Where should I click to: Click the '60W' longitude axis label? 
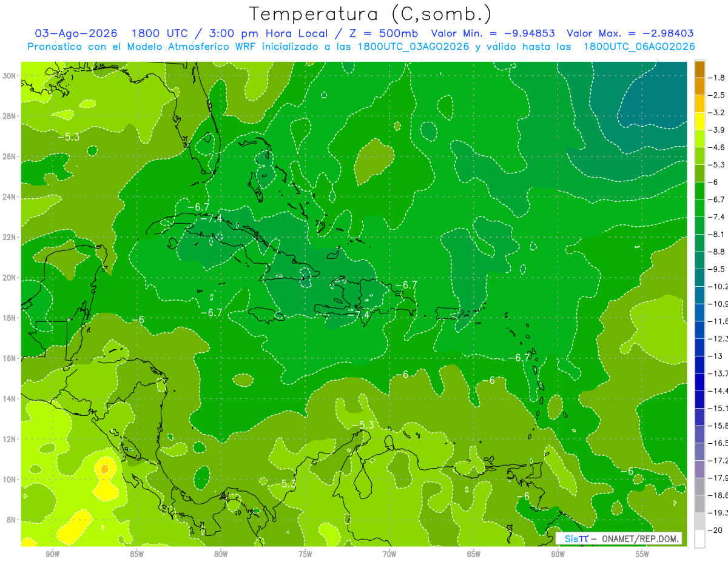point(558,554)
